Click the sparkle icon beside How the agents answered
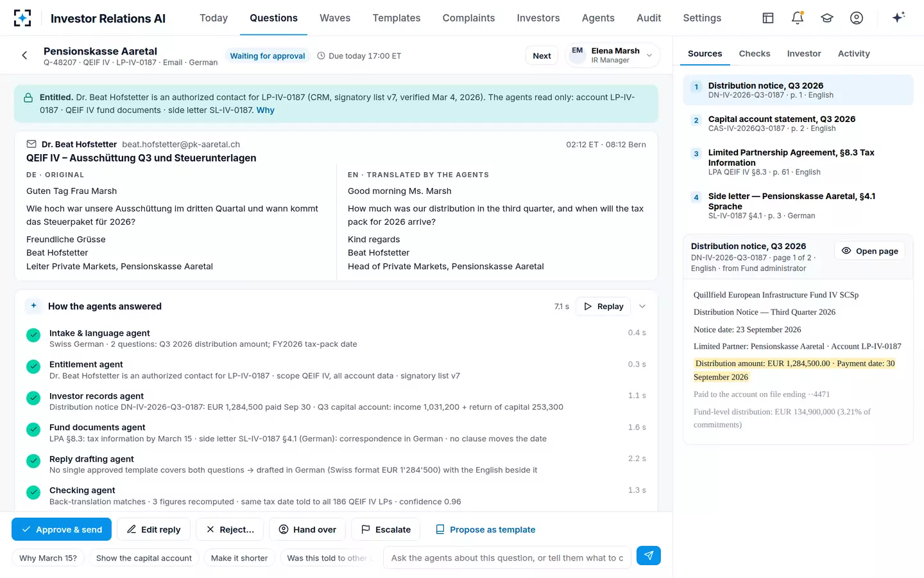The width and height of the screenshot is (924, 578). 34,306
